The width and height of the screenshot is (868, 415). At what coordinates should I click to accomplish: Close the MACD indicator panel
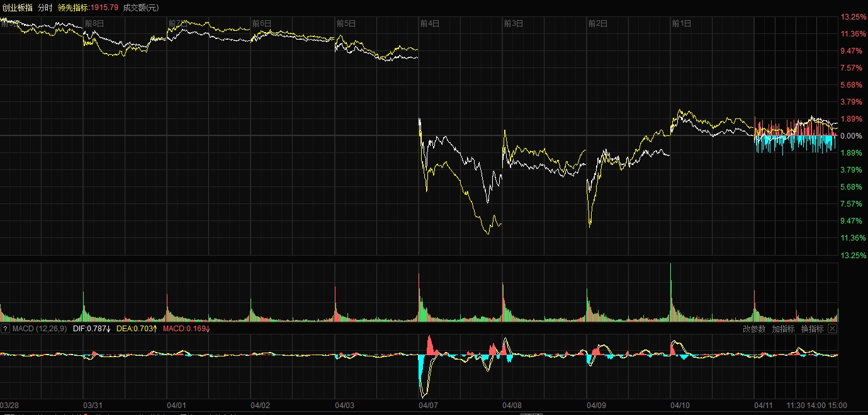pos(832,329)
